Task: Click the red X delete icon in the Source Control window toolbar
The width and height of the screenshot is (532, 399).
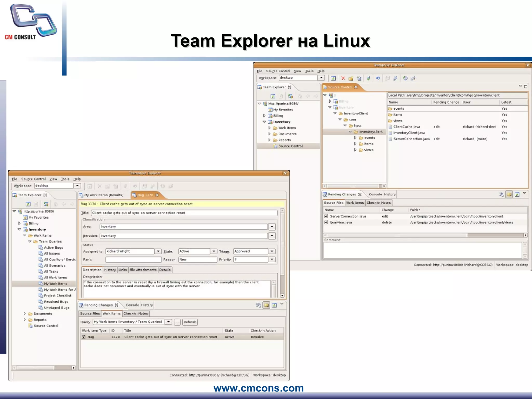Action: [x=343, y=78]
